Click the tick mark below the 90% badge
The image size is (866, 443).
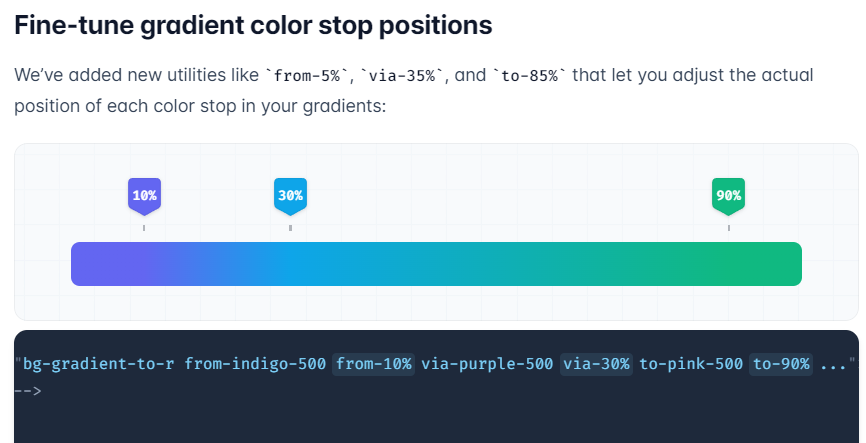point(728,228)
